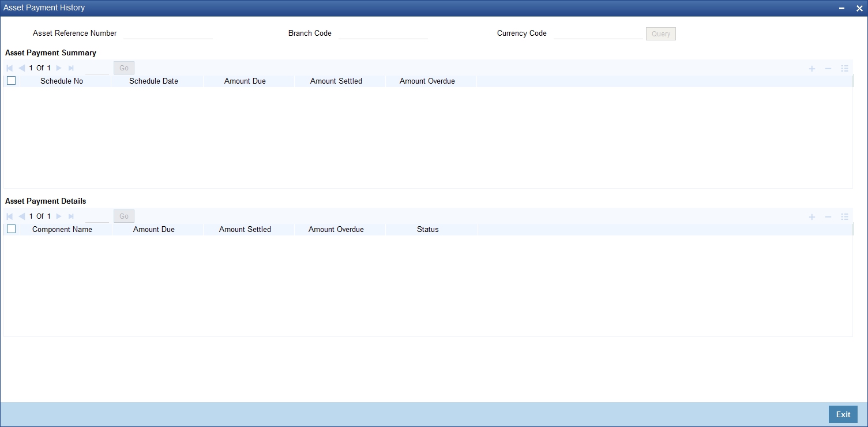Click the Schedule No column header
868x427 pixels.
click(x=62, y=81)
